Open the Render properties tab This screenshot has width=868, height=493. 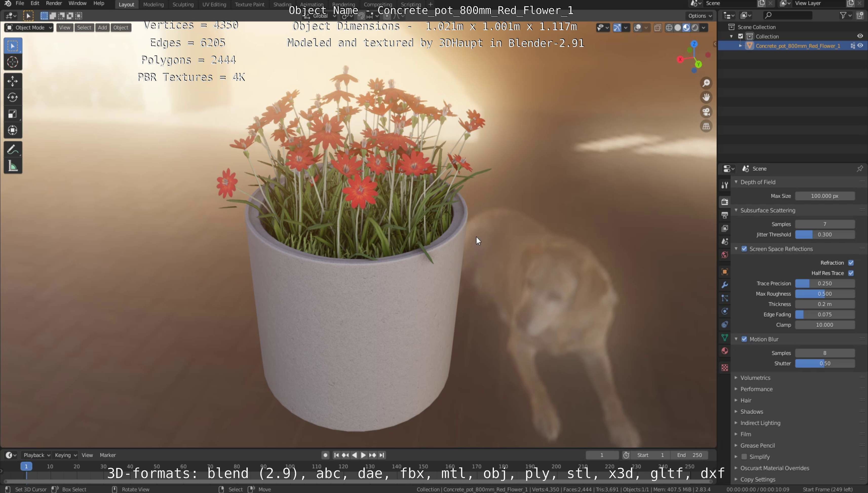pos(724,202)
